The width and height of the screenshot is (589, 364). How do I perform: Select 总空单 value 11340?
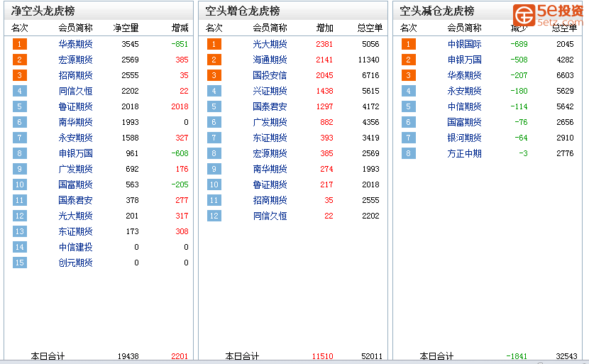(368, 60)
